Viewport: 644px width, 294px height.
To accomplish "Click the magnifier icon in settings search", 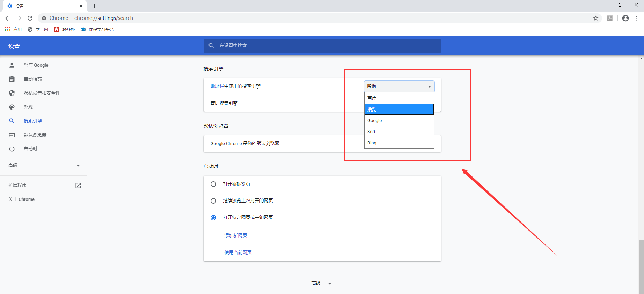I will click(x=211, y=46).
